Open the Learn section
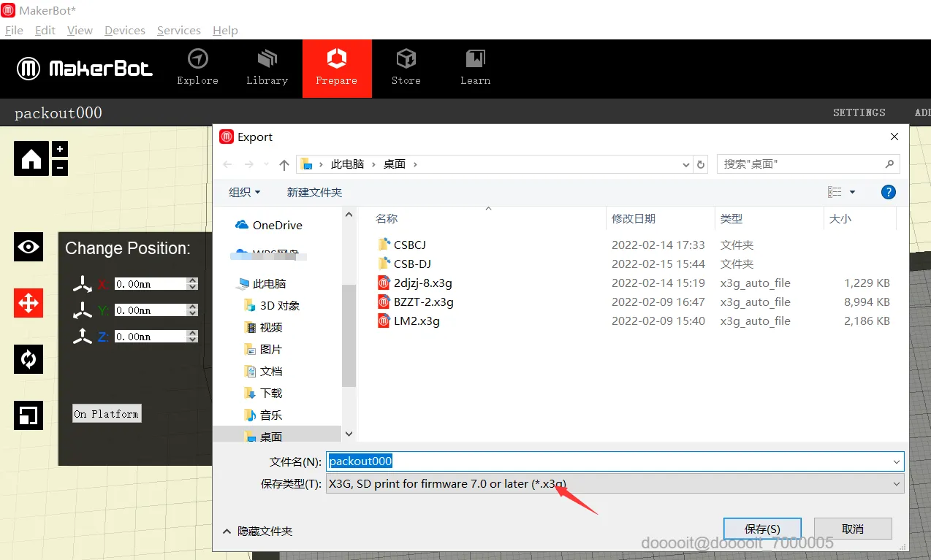This screenshot has width=931, height=560. tap(475, 68)
